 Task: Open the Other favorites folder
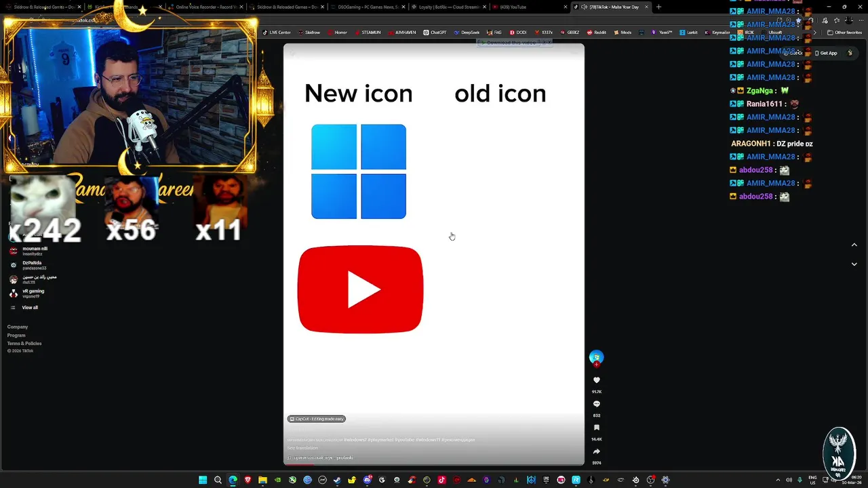[844, 33]
